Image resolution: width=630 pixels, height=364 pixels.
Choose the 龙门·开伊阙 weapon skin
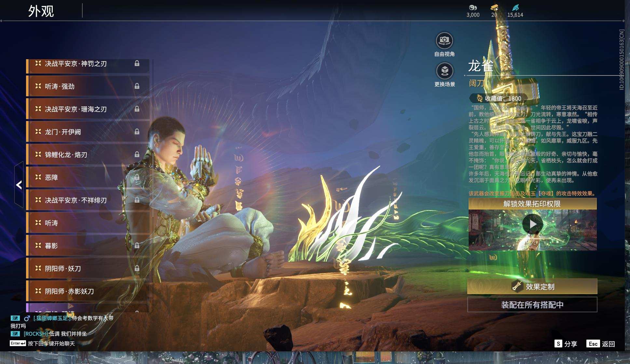88,132
